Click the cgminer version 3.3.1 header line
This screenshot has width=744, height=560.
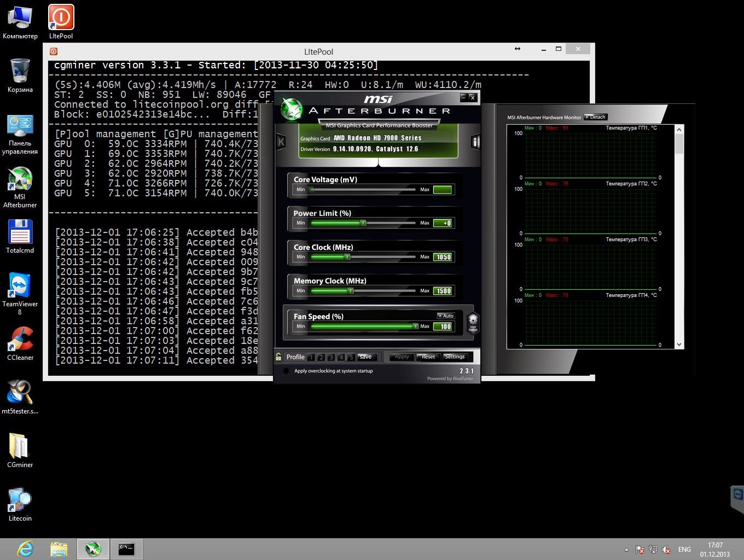pos(216,65)
